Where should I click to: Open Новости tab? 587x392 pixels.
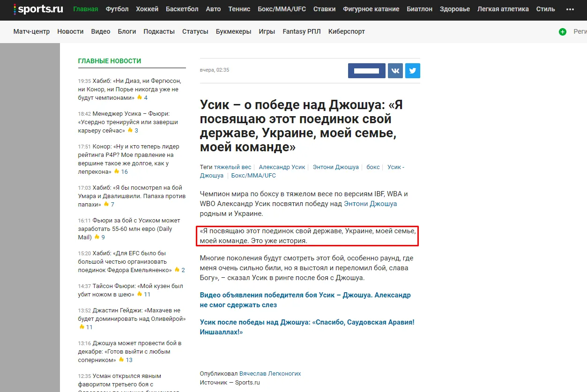[x=70, y=31]
